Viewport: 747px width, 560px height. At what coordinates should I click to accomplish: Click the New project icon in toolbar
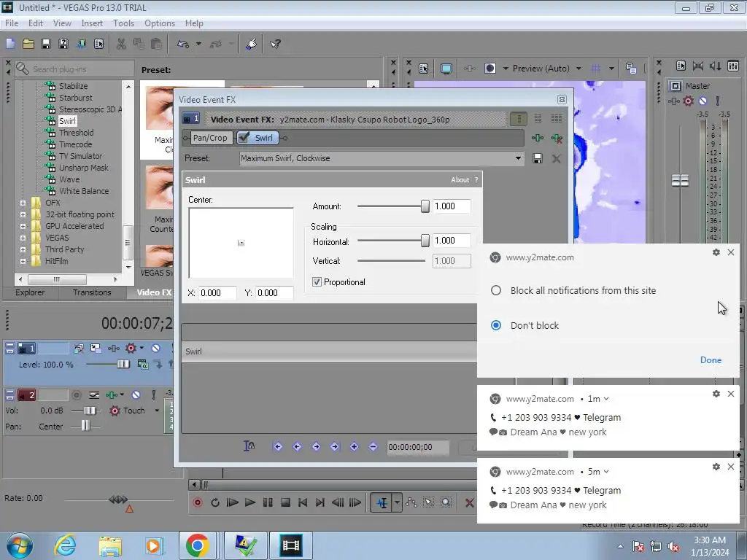(10, 44)
